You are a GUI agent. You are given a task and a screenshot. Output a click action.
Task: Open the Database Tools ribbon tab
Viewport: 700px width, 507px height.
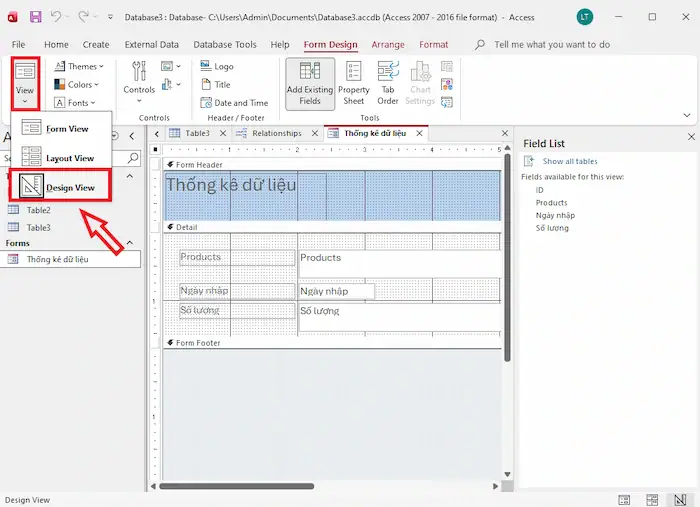click(225, 44)
